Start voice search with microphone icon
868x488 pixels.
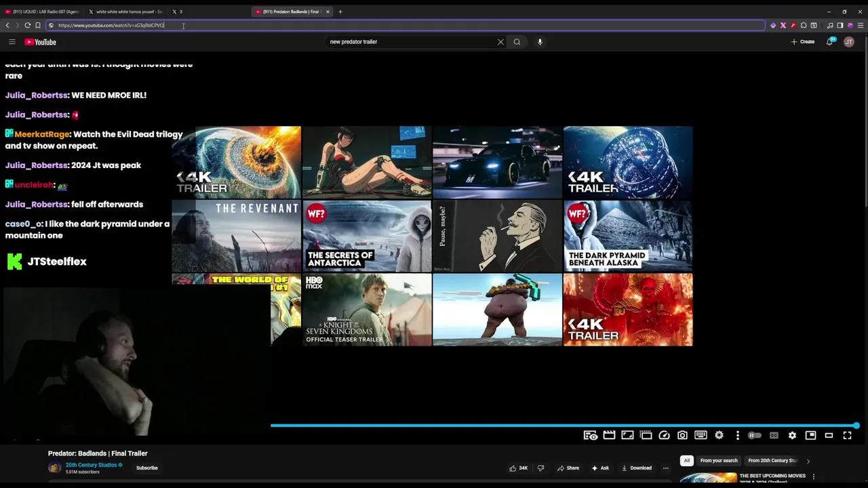point(540,42)
